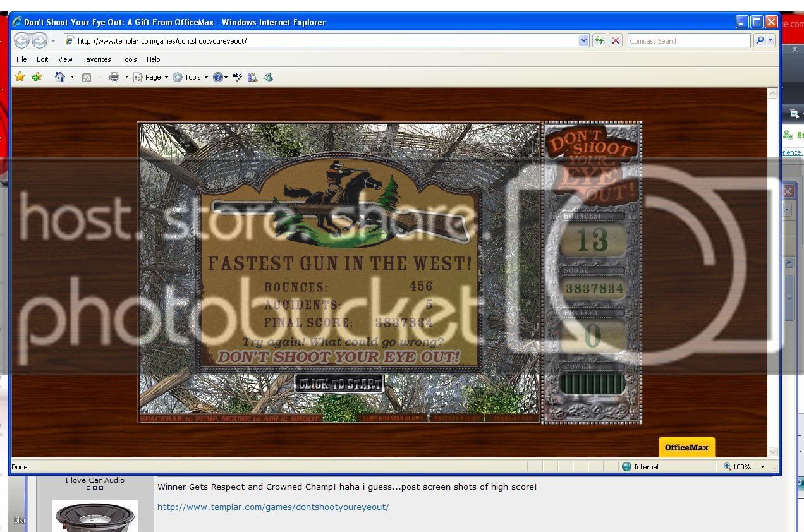The image size is (804, 532).
Task: Click the Messenger toolbar icon
Action: pyautogui.click(x=268, y=77)
